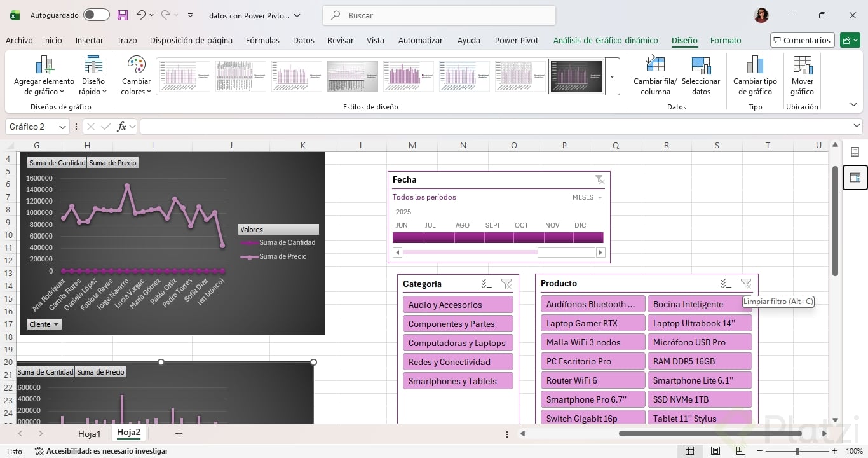Toggle Redes y Conectividad slicer item
The height and width of the screenshot is (458, 868).
point(458,362)
